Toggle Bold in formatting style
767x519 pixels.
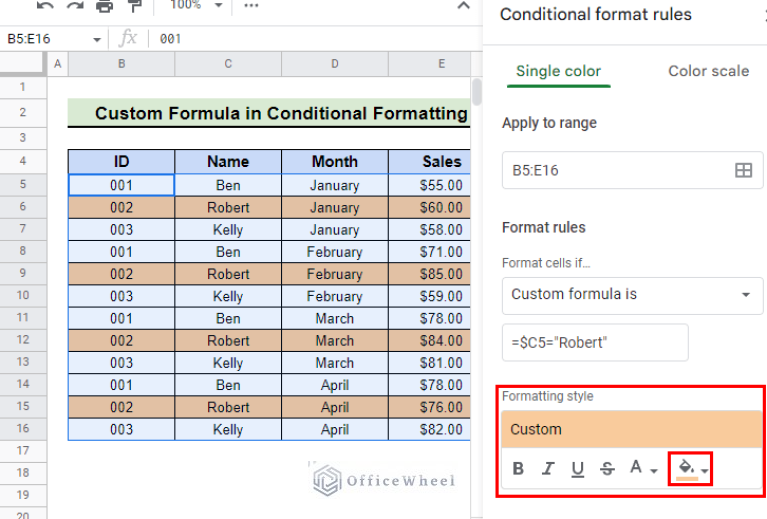coord(518,468)
